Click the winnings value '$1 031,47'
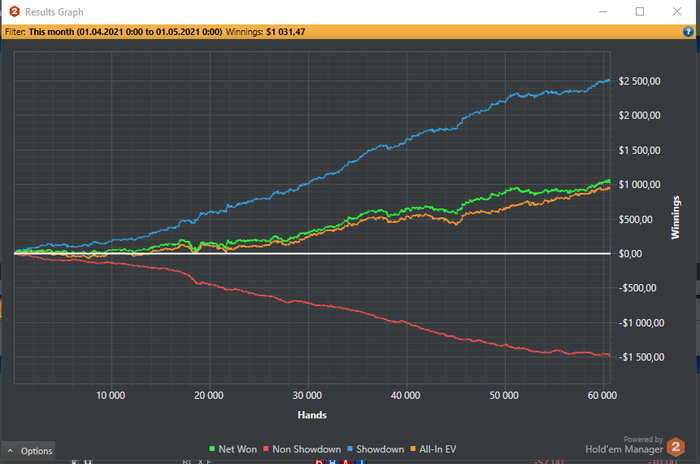Screen dimensions: 700x464 (286, 32)
